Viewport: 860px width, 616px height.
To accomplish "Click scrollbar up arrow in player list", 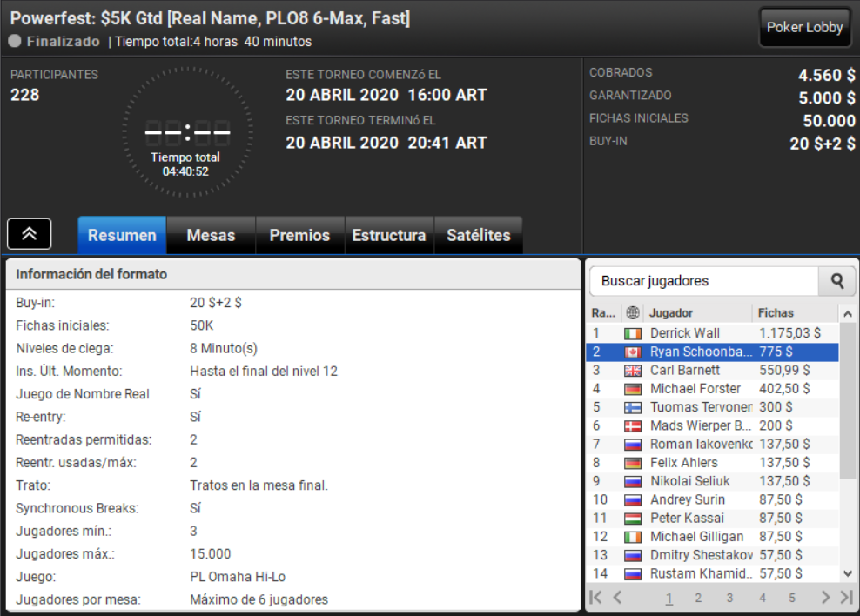I will (848, 314).
